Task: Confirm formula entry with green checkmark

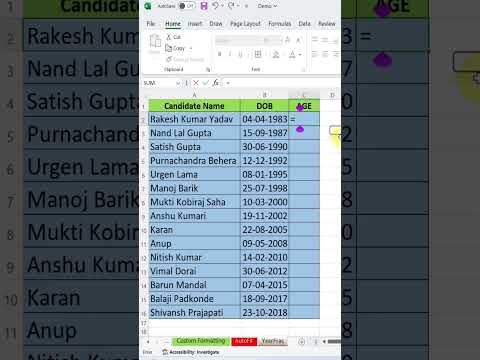Action: coord(206,83)
